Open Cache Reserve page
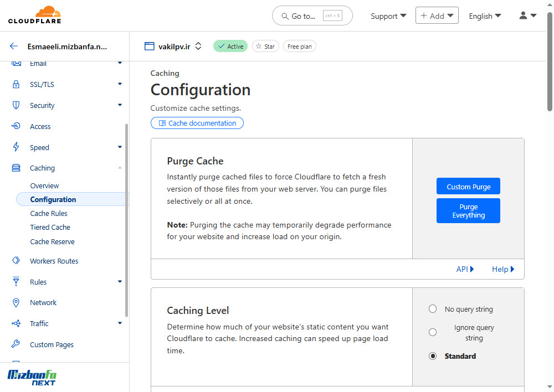The width and height of the screenshot is (554, 392). [52, 242]
